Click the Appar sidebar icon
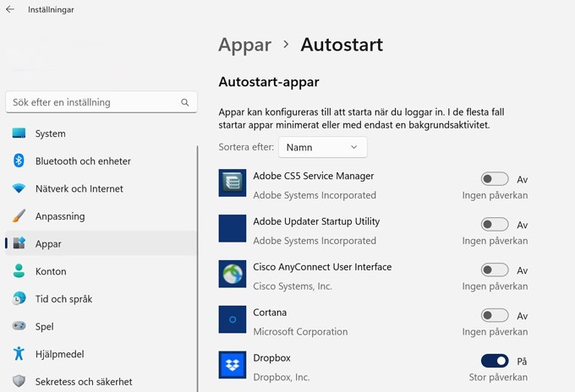 pyautogui.click(x=19, y=243)
